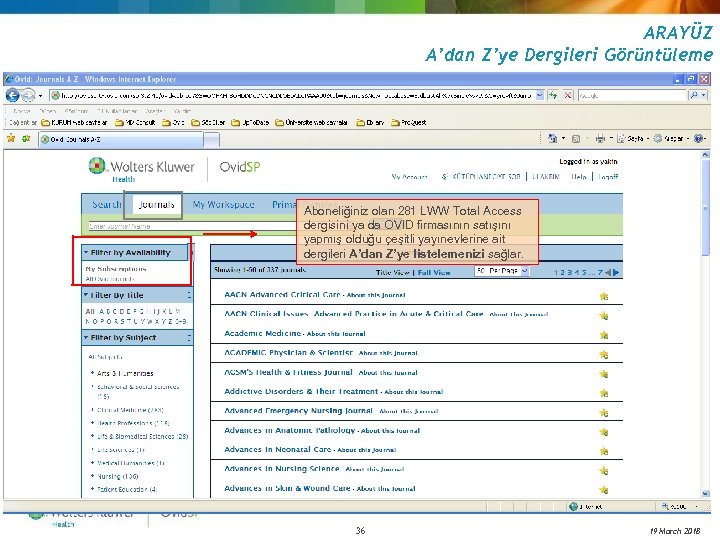Image resolution: width=720 pixels, height=540 pixels.
Task: Open the My Workspace tab
Action: 223,204
